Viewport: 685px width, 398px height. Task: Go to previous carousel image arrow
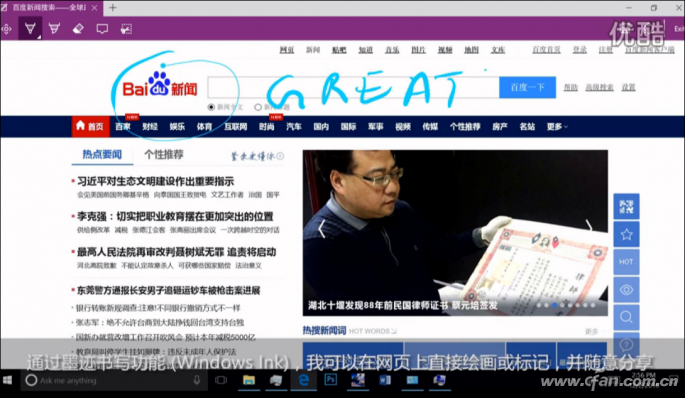322,229
